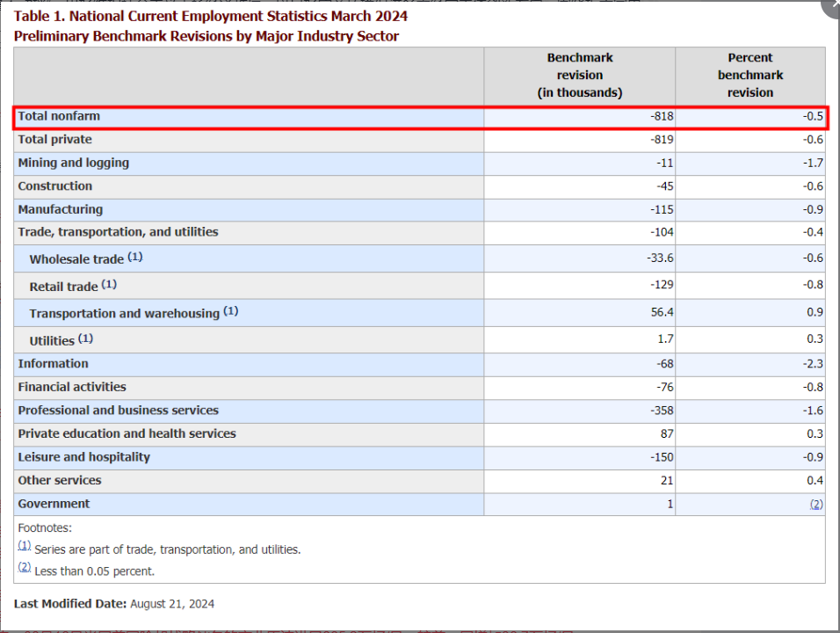The width and height of the screenshot is (840, 633).
Task: Click footnote (1) superscript beside Utilities
Action: point(85,338)
